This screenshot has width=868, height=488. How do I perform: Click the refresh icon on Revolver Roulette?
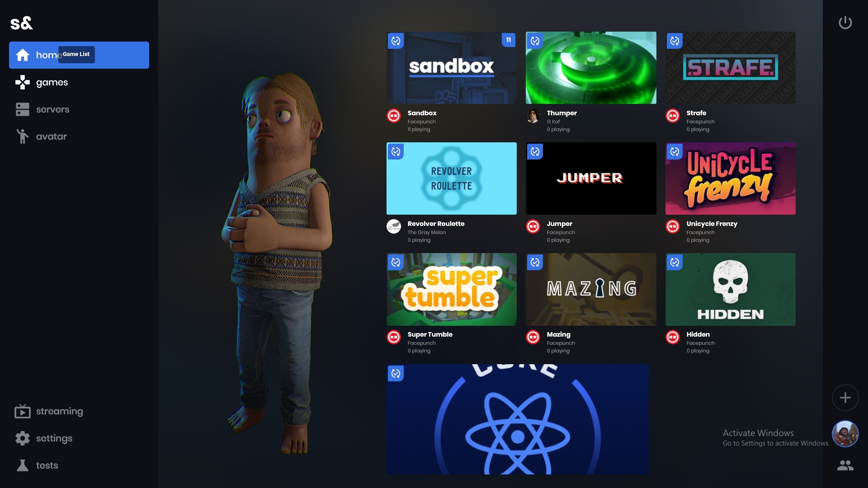(395, 151)
